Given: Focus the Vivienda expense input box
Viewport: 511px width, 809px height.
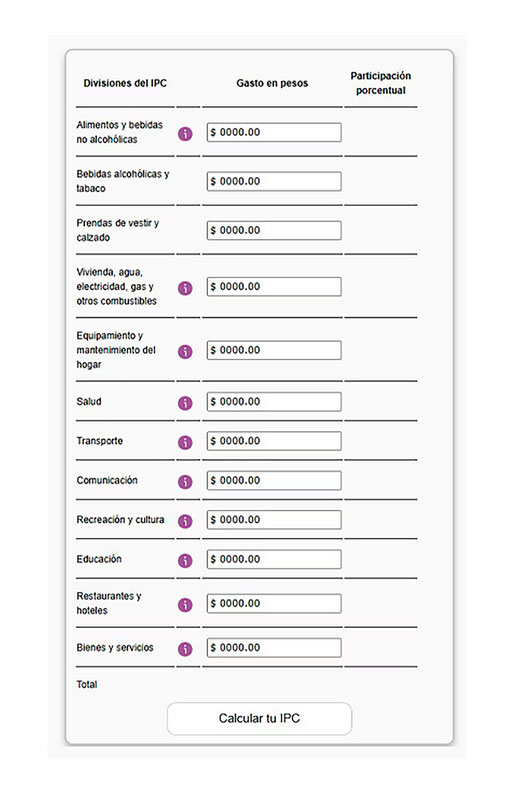Looking at the screenshot, I should click(274, 286).
